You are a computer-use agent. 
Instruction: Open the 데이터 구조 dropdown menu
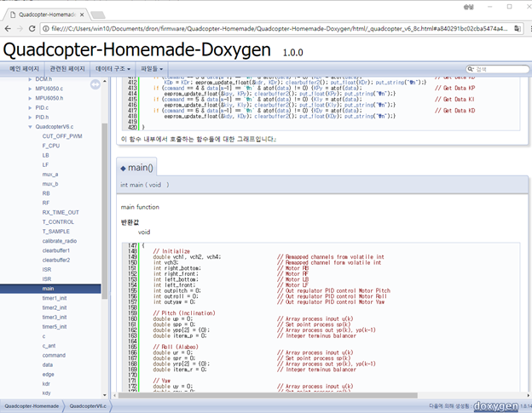click(x=113, y=69)
